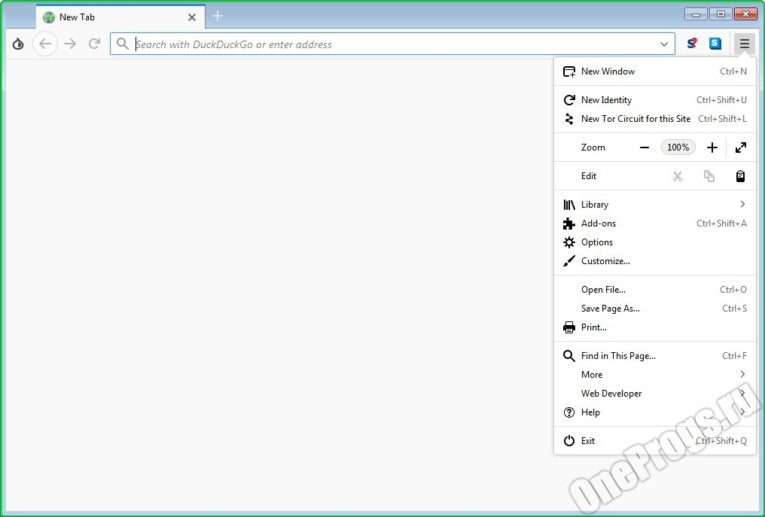This screenshot has width=765, height=517.
Task: Expand the More submenu
Action: pos(655,375)
